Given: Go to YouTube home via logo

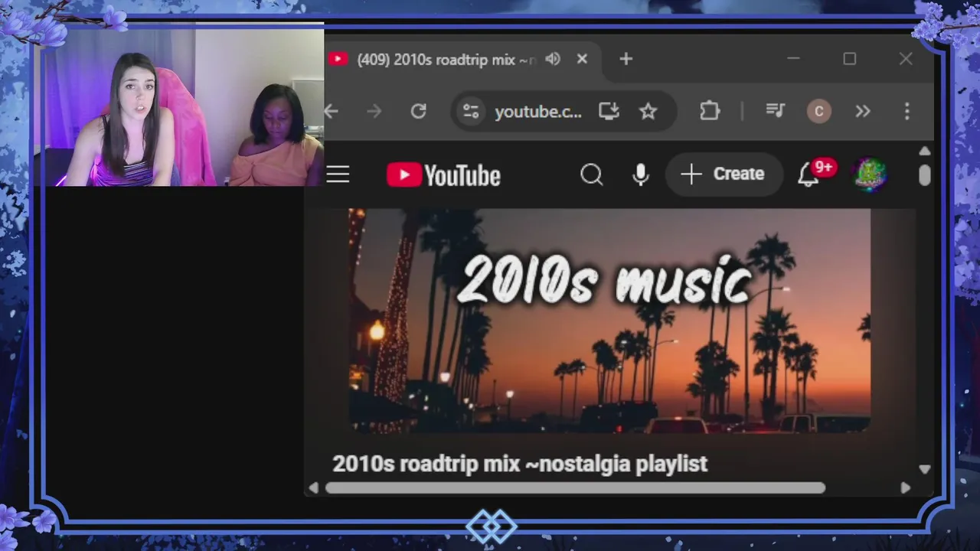Looking at the screenshot, I should [443, 175].
